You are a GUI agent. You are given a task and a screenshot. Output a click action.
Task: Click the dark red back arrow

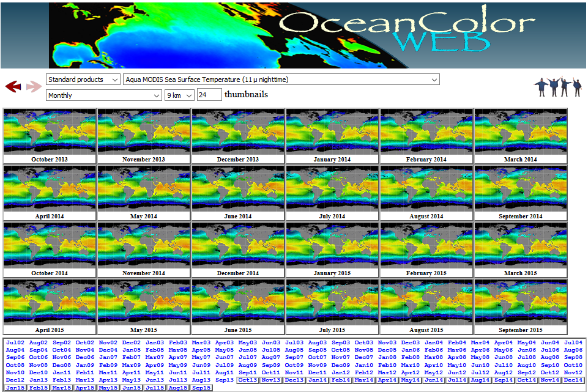click(x=13, y=87)
